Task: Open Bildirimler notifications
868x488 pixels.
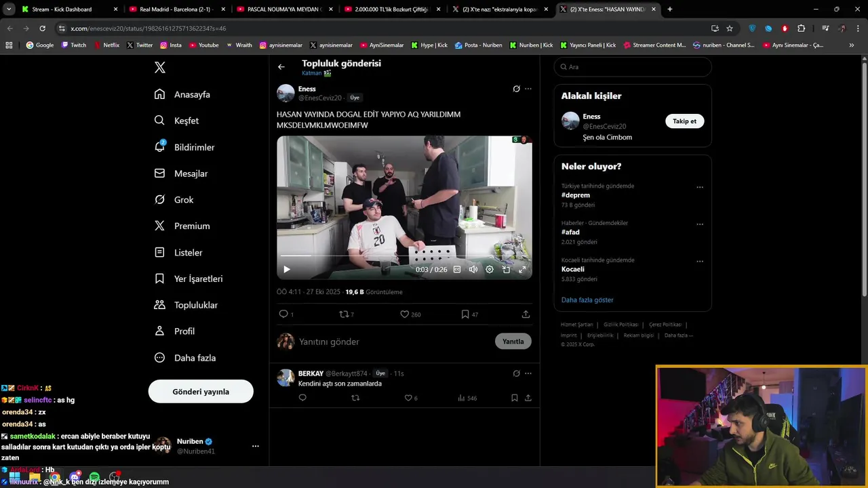Action: click(184, 147)
